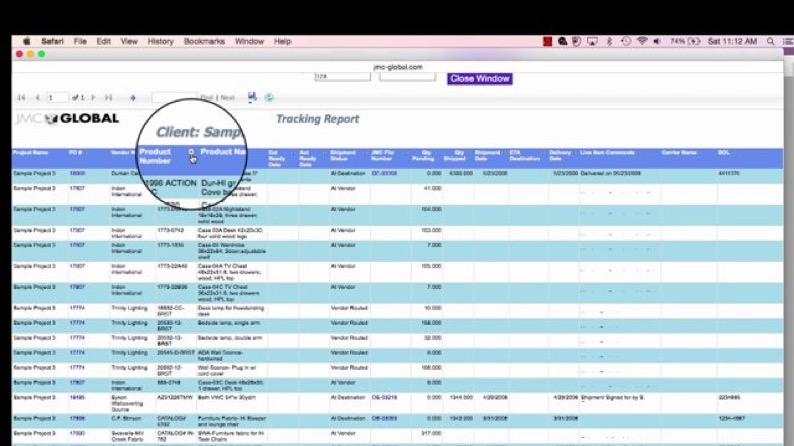The width and height of the screenshot is (794, 446).
Task: Open Spotlight search in the menu bar
Action: tap(771, 42)
